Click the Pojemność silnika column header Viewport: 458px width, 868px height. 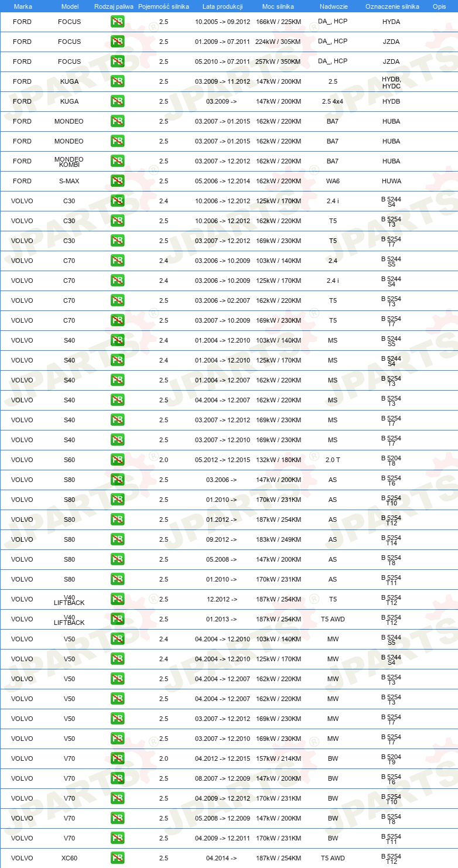[163, 6]
